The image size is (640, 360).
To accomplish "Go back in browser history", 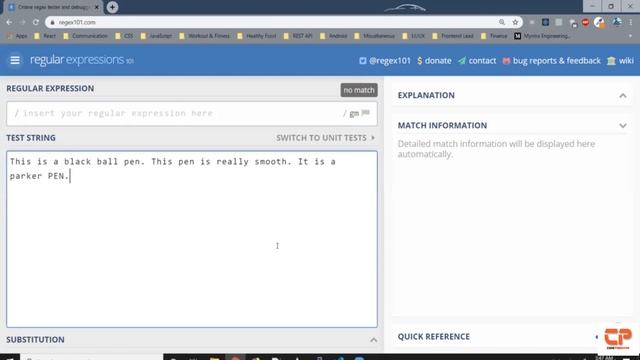I will point(9,22).
